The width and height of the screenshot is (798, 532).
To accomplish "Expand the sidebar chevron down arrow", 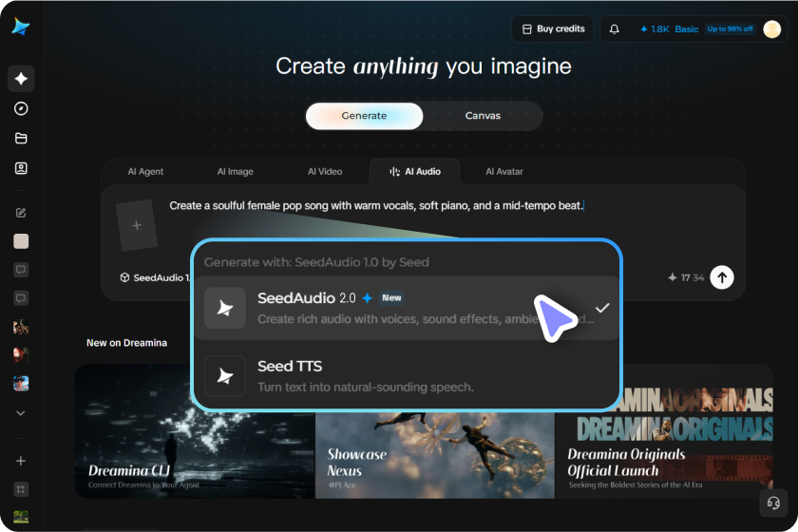I will (x=21, y=413).
